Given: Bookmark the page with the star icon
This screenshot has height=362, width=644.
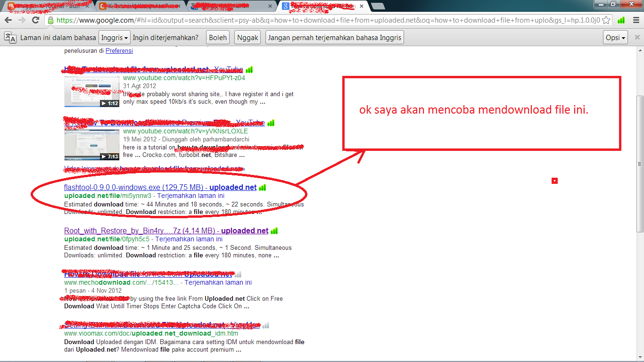Looking at the screenshot, I should point(607,21).
